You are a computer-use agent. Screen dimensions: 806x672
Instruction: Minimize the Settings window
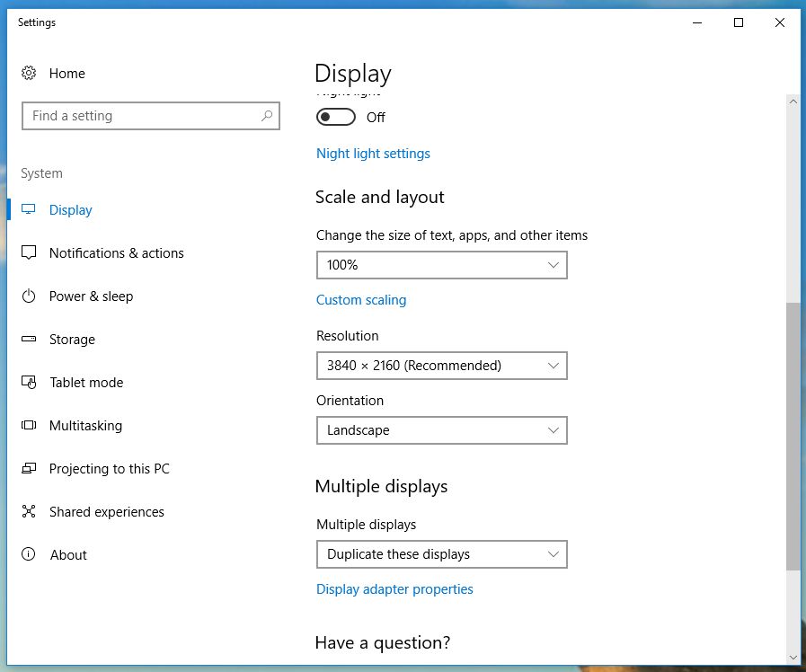pos(697,22)
